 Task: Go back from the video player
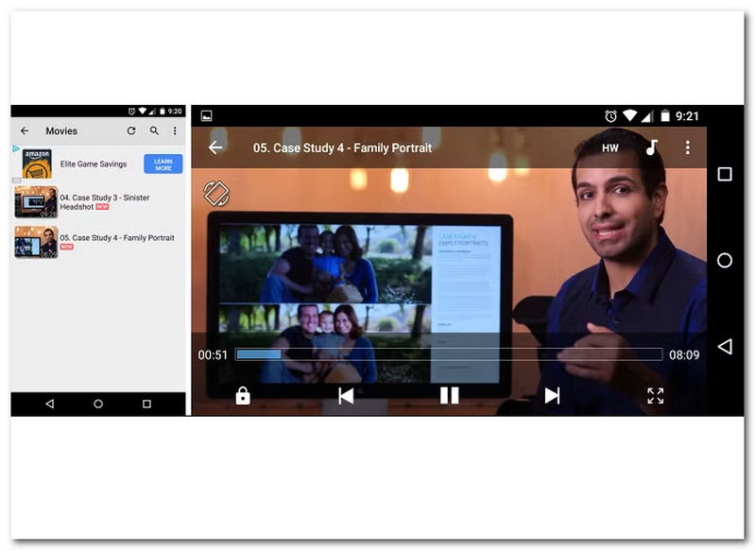pyautogui.click(x=215, y=147)
